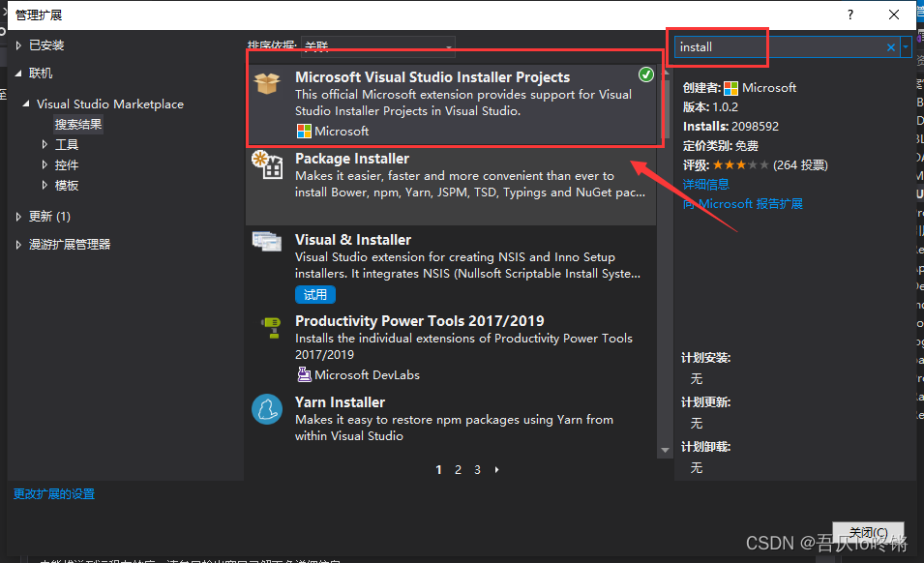The image size is (924, 563).
Task: Click the Visual & Installer extension icon
Action: [267, 241]
